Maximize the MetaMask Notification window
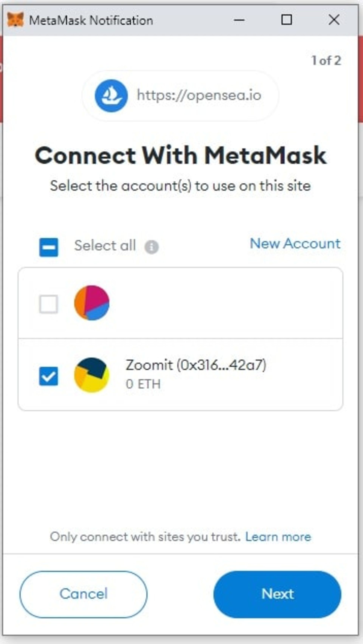Image resolution: width=363 pixels, height=644 pixels. tap(287, 20)
